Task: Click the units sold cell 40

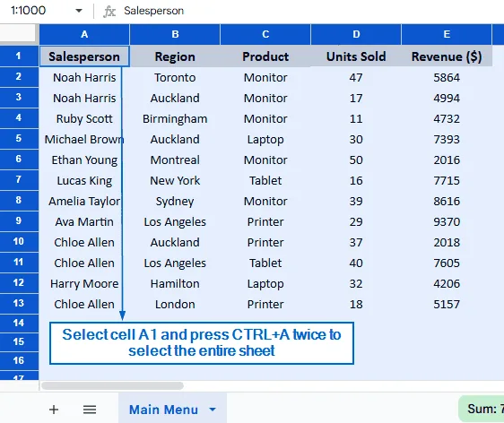Action: 356,263
